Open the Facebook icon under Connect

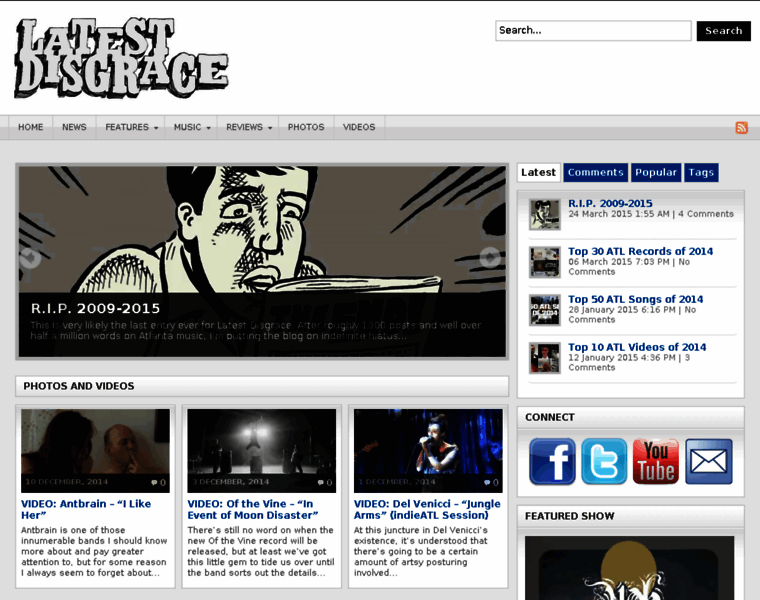[552, 462]
